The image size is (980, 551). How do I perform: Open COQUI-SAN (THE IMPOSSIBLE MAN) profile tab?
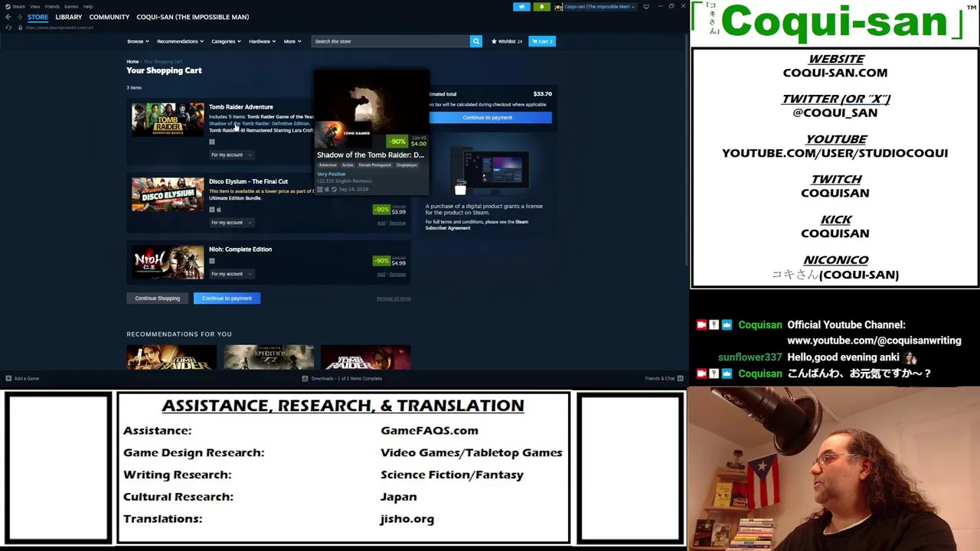[192, 17]
